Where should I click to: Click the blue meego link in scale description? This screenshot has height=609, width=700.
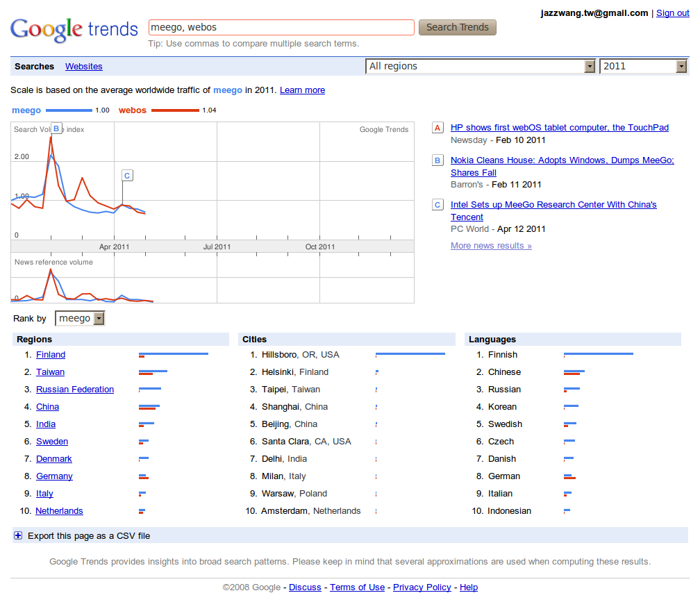[x=228, y=90]
